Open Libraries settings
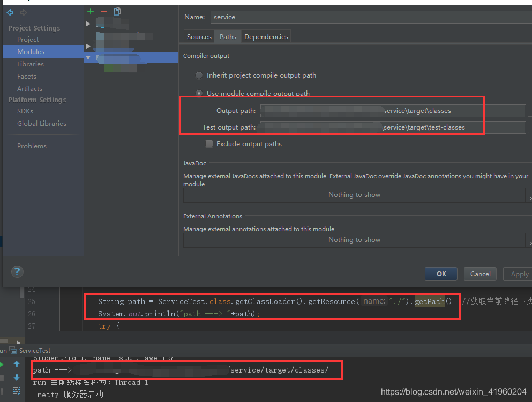This screenshot has height=402, width=532. click(x=30, y=64)
